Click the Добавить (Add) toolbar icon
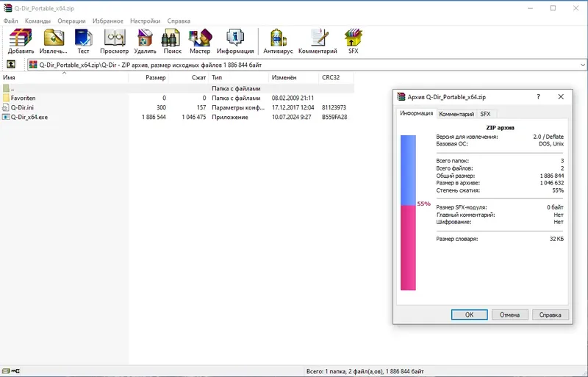This screenshot has height=377, width=588. click(x=21, y=41)
